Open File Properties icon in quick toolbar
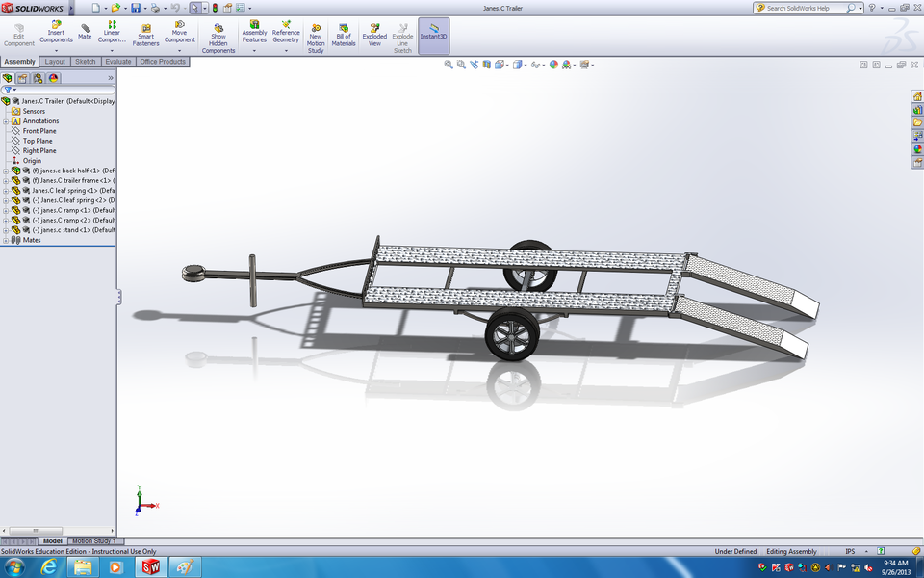The image size is (924, 578). coord(227,8)
